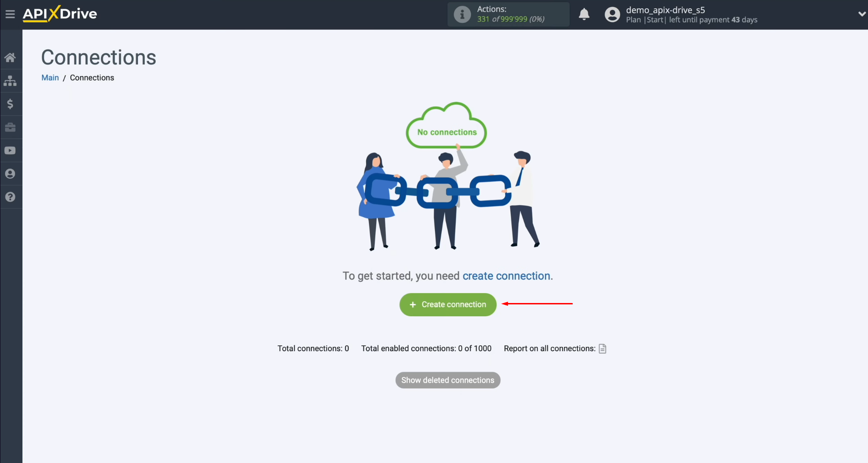
Task: Click the user profile icon in sidebar
Action: click(x=10, y=174)
